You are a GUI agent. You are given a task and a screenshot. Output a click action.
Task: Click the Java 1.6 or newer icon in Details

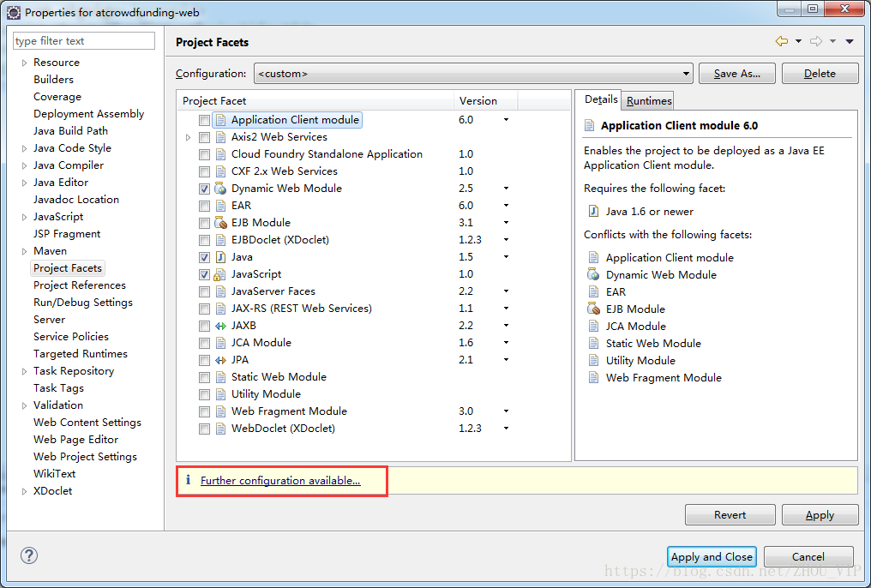tap(593, 211)
